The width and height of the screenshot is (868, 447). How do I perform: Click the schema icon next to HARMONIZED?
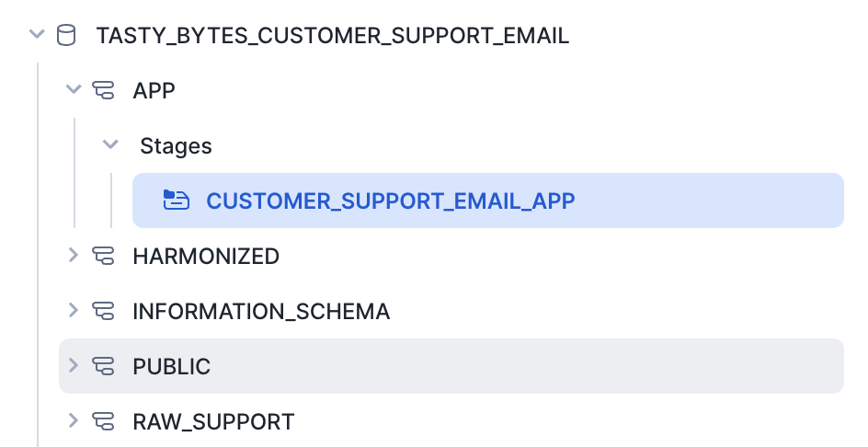(x=103, y=256)
